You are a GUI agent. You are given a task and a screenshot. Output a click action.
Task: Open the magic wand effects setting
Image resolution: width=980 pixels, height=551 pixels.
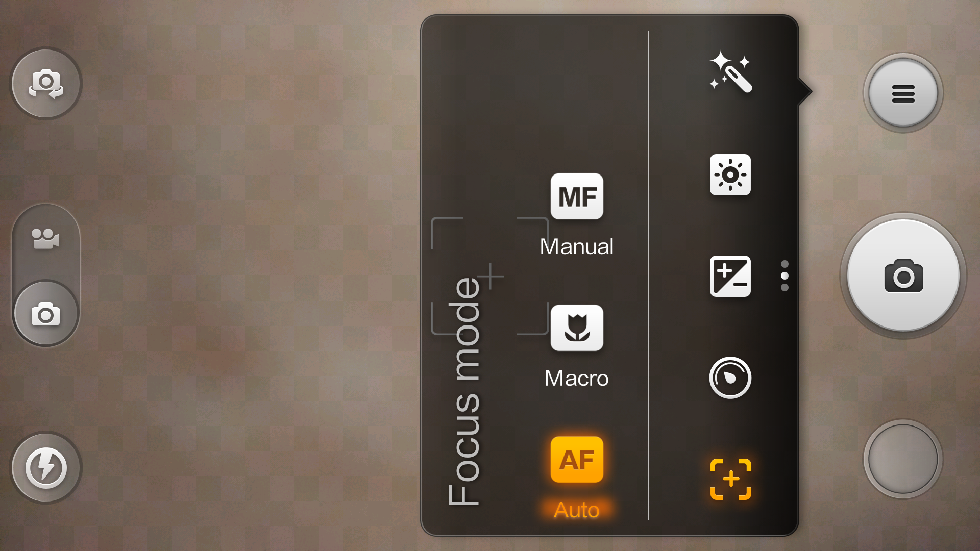[x=730, y=72]
